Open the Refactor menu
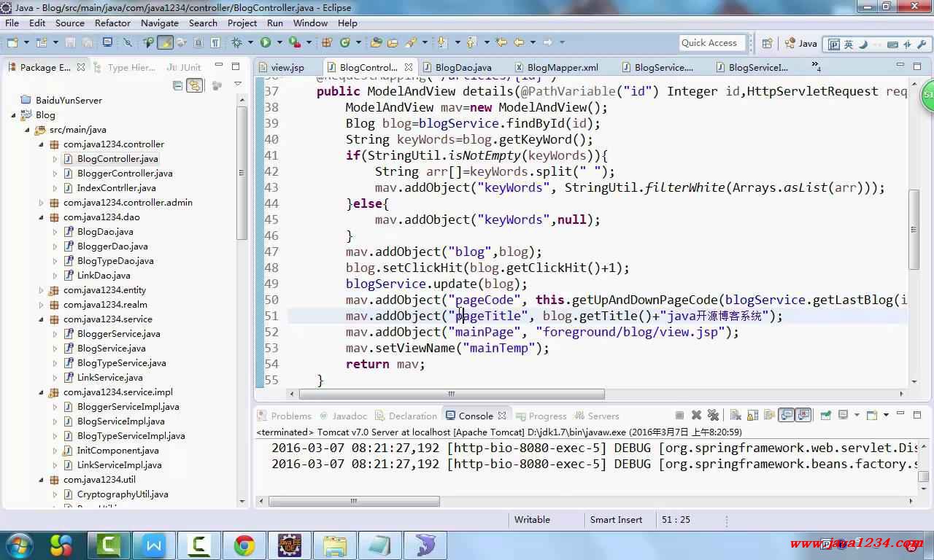The image size is (934, 560). coord(112,23)
